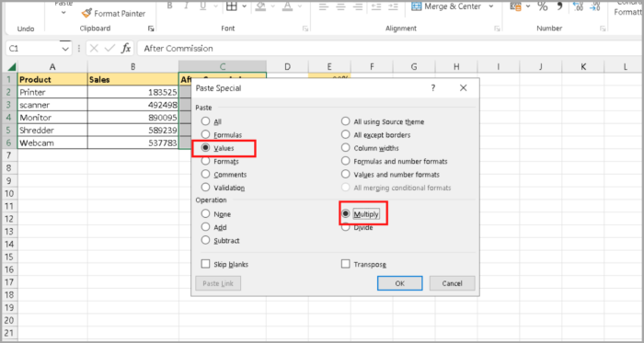This screenshot has width=644, height=343.
Task: Apply borders with the Borders icon
Action: click(x=232, y=6)
